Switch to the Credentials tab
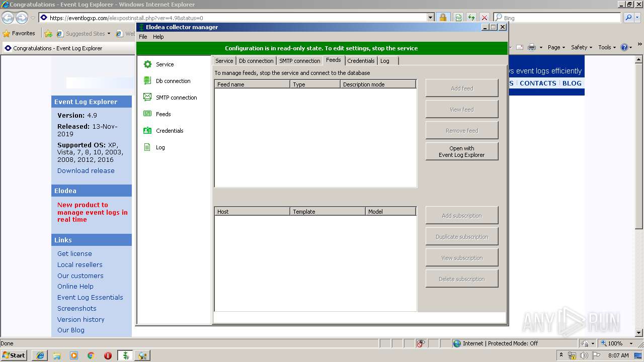This screenshot has width=644, height=362. click(361, 61)
